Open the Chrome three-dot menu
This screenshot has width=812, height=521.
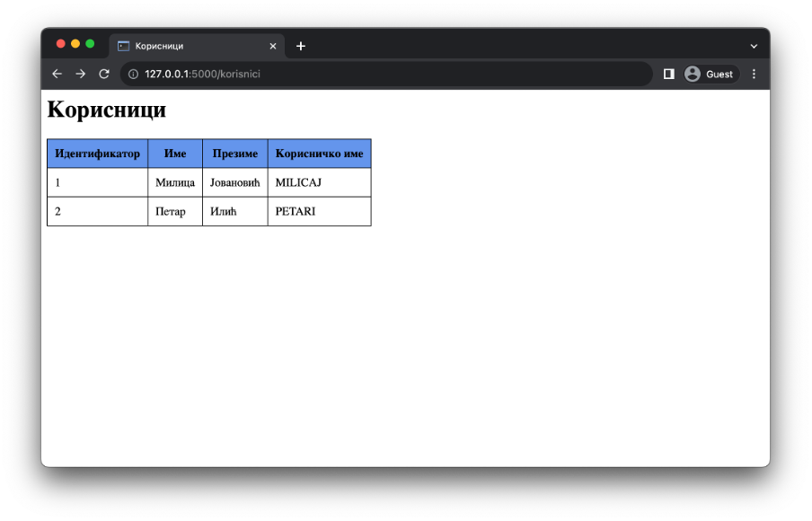[x=754, y=74]
